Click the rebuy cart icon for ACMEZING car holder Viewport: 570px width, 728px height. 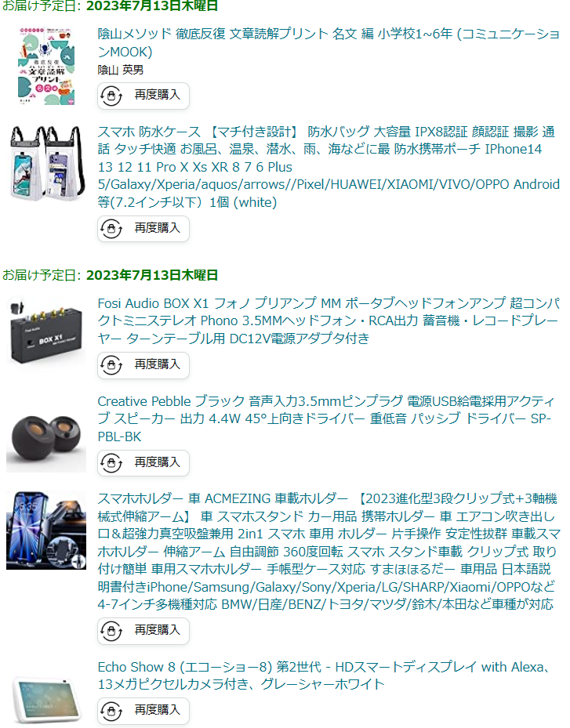click(x=111, y=631)
